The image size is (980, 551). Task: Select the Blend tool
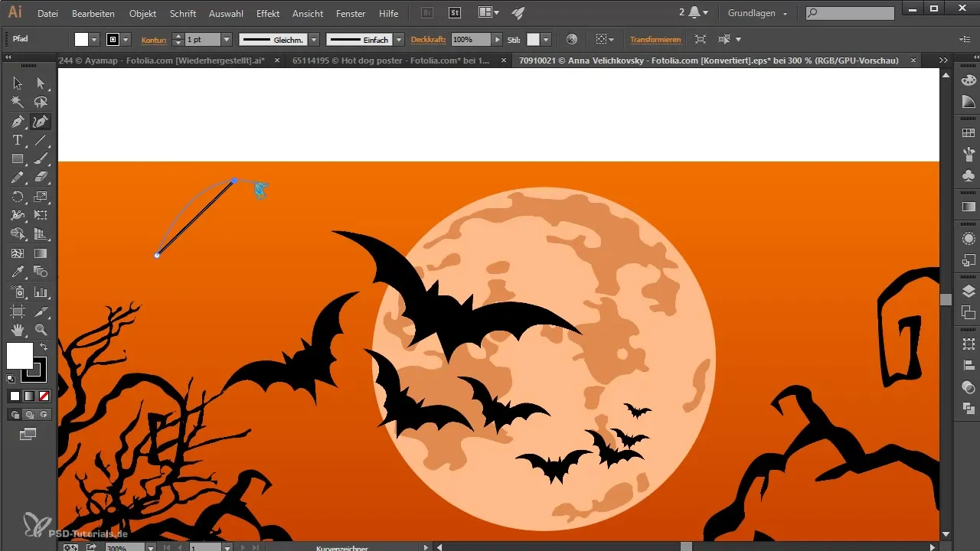(41, 272)
